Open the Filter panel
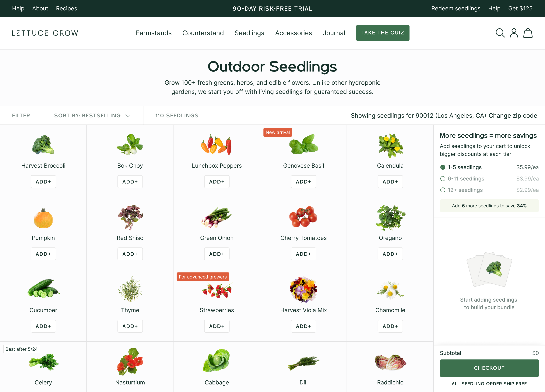This screenshot has height=392, width=545. pos(21,116)
